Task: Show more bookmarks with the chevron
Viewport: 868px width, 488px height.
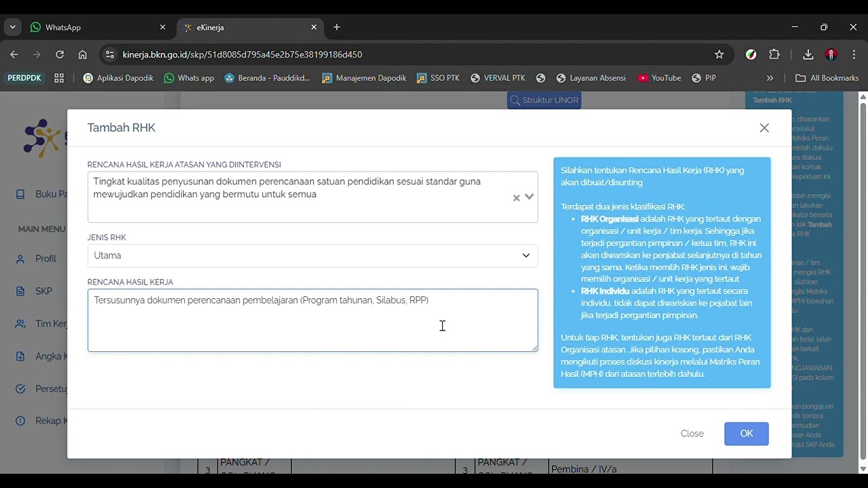Action: (770, 78)
